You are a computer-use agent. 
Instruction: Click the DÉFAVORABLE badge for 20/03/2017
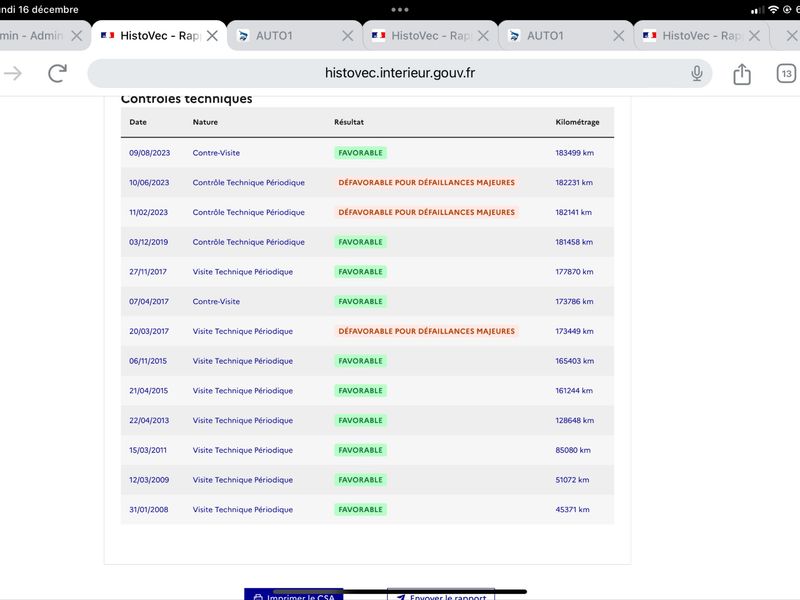[427, 331]
